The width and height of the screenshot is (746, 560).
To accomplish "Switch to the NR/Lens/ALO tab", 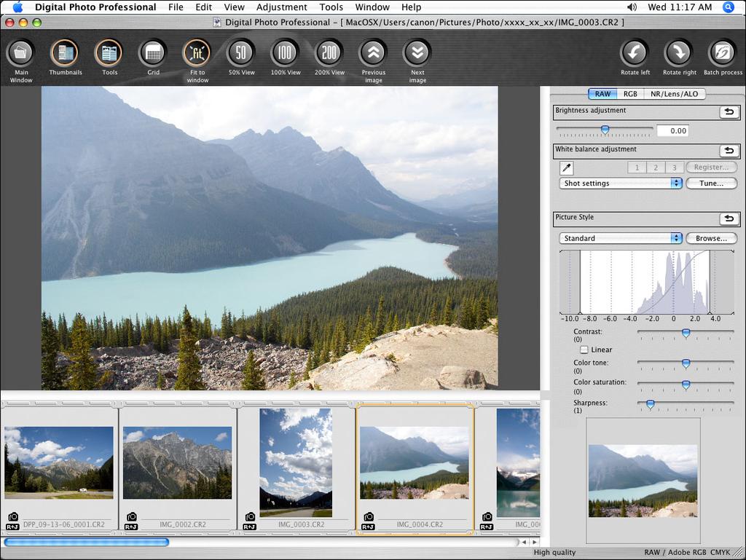I will pos(674,94).
